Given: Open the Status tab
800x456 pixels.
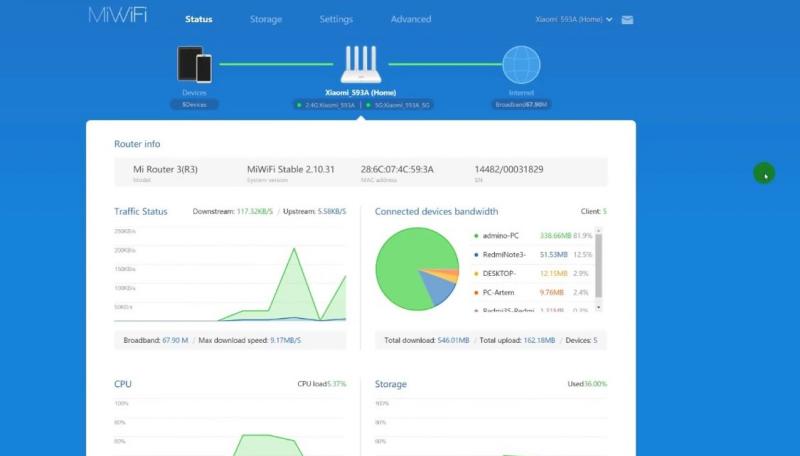Looking at the screenshot, I should 198,19.
